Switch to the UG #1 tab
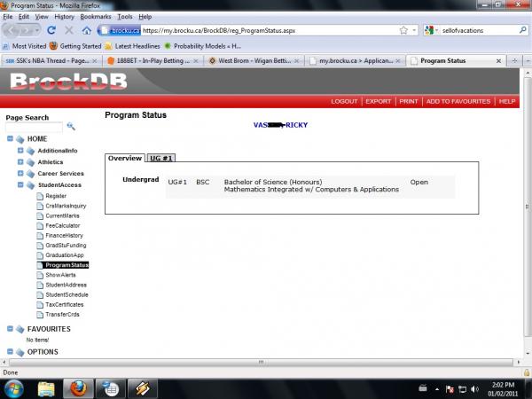 pyautogui.click(x=160, y=158)
